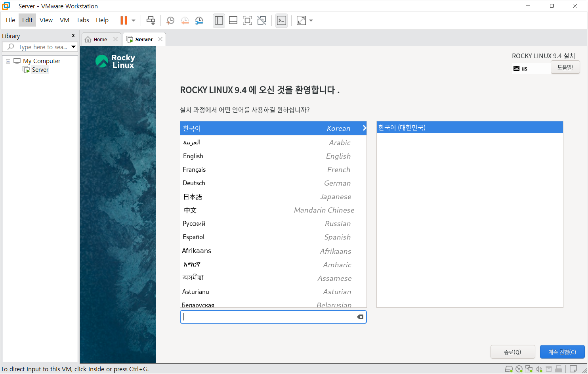588x374 pixels.
Task: Clear the language search field icon
Action: point(360,317)
